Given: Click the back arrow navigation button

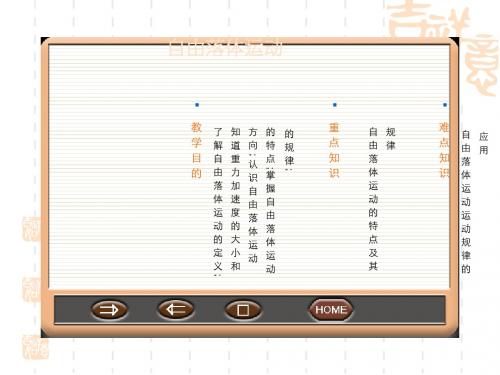Looking at the screenshot, I should click(x=176, y=310).
